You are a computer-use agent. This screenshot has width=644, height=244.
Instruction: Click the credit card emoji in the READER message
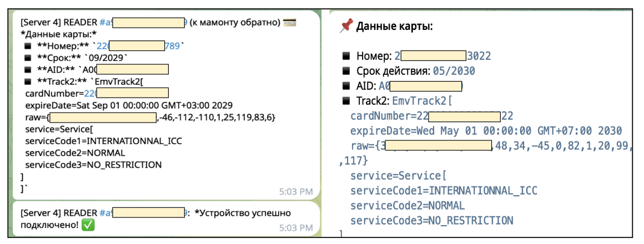(x=288, y=23)
